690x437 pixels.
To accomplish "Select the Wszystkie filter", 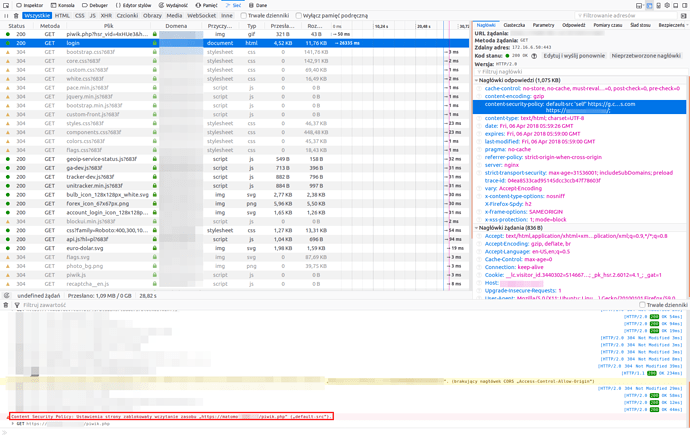I will [37, 15].
